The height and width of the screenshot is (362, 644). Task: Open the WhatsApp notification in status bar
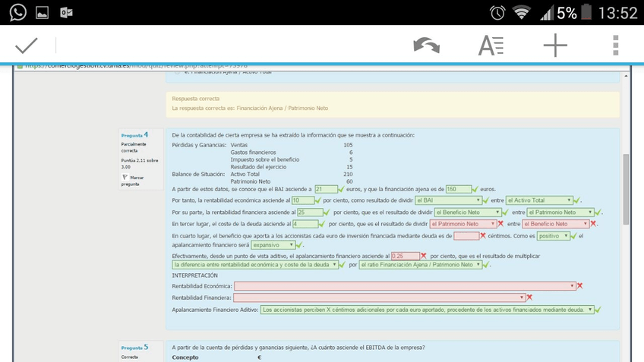pyautogui.click(x=17, y=12)
